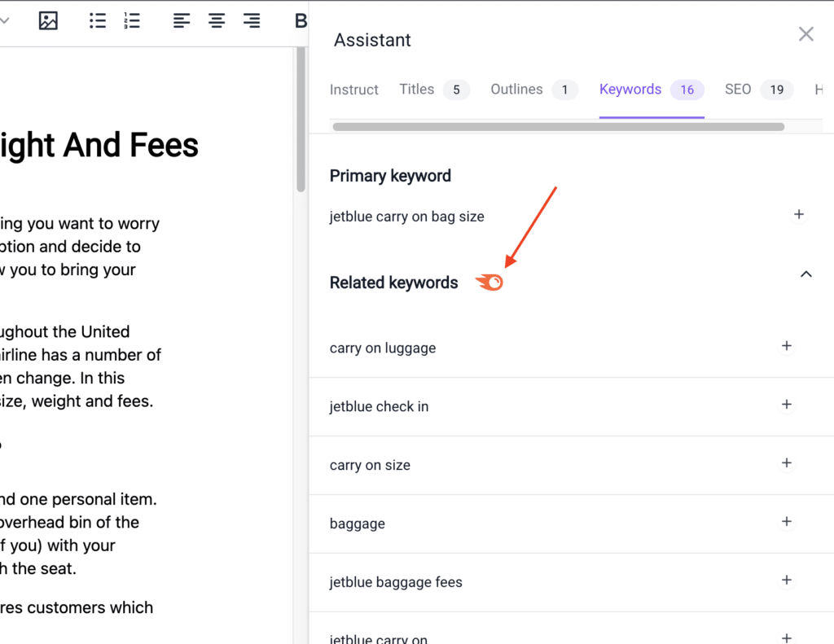Add the 'jetblue check in' keyword
The width and height of the screenshot is (834, 644).
787,405
